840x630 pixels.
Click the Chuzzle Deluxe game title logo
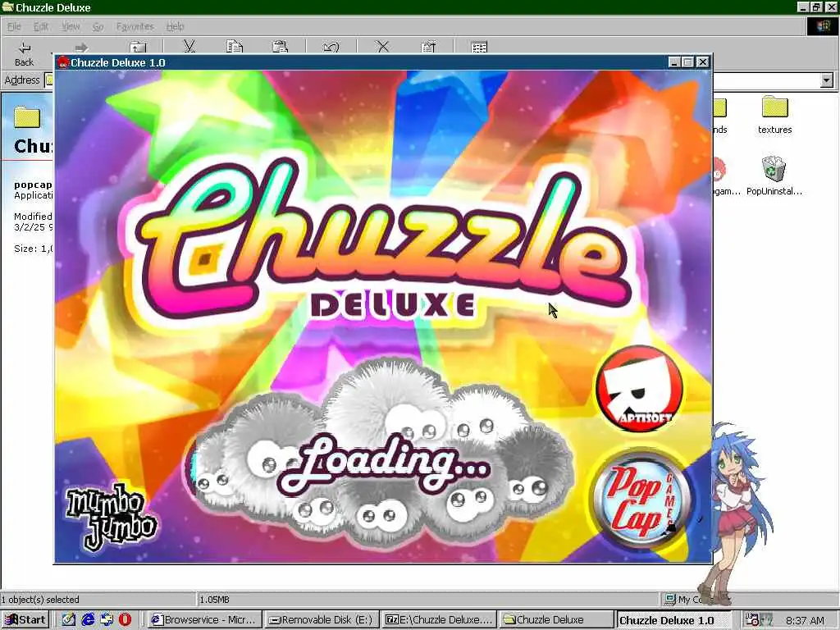384,240
